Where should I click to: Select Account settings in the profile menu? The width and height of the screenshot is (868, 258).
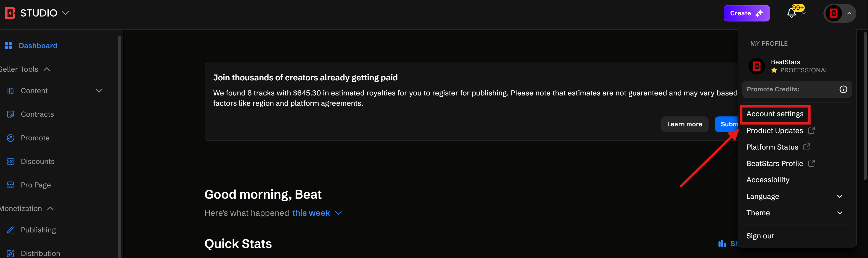[775, 114]
